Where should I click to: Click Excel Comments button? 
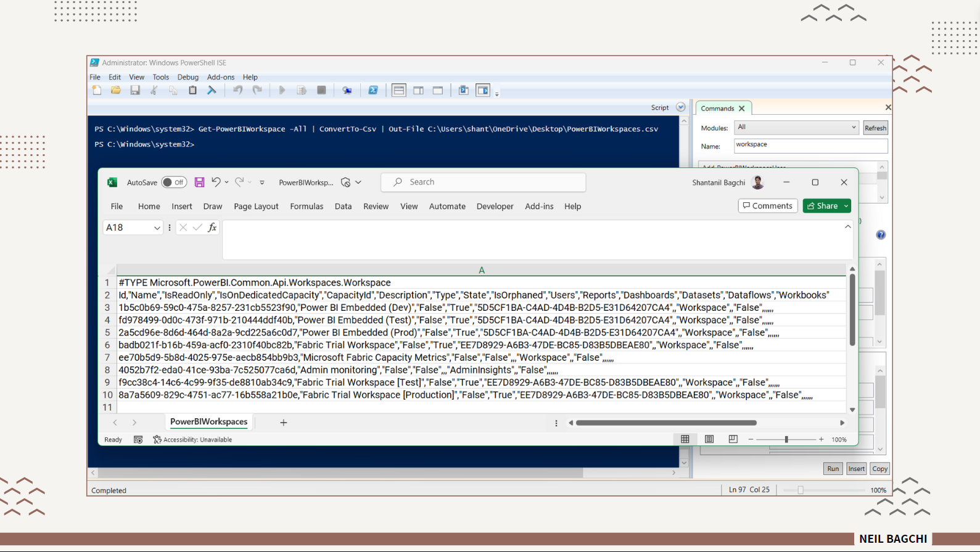tap(768, 206)
